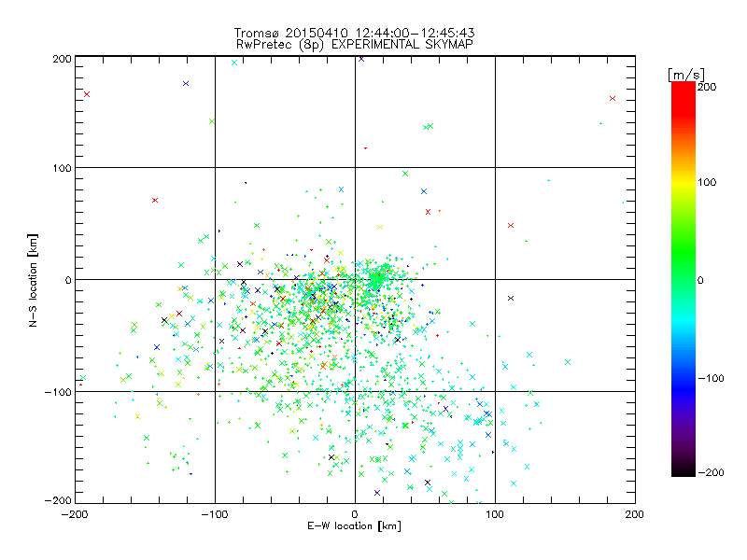The height and width of the screenshot is (560, 747).
Task: Click the black cross marker east of the 100 km gridline
Action: 511,298
